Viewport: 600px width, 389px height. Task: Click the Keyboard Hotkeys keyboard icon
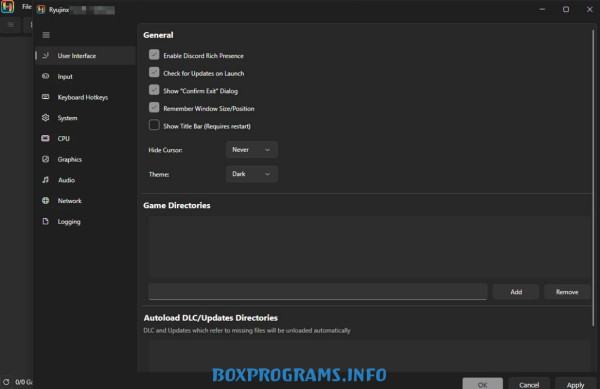[46, 97]
